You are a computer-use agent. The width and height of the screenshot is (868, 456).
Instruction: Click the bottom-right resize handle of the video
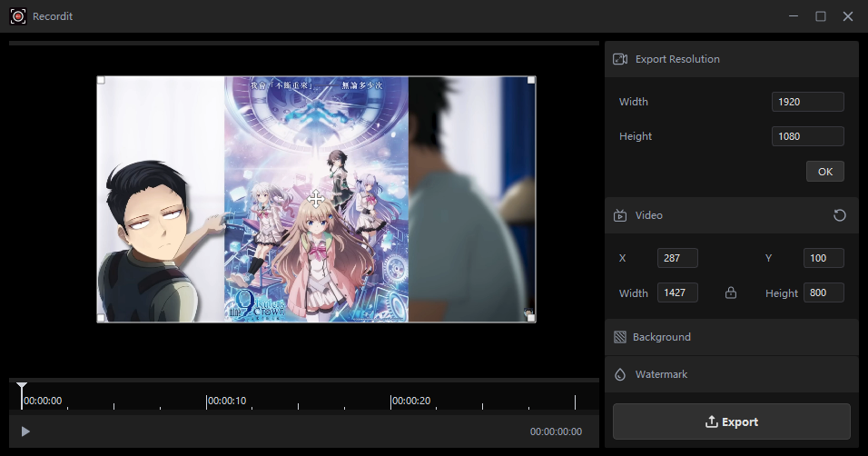[531, 317]
